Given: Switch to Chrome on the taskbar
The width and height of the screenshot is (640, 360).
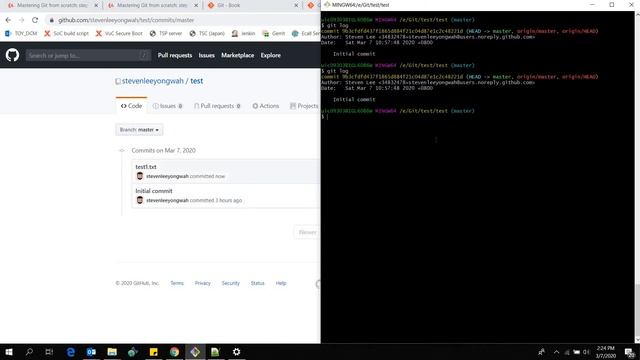Looking at the screenshot, I should click(174, 352).
